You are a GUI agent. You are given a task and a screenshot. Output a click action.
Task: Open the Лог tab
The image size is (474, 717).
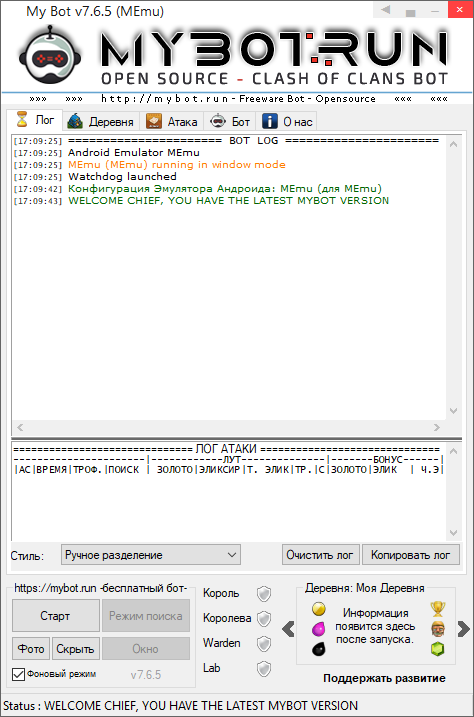(35, 120)
